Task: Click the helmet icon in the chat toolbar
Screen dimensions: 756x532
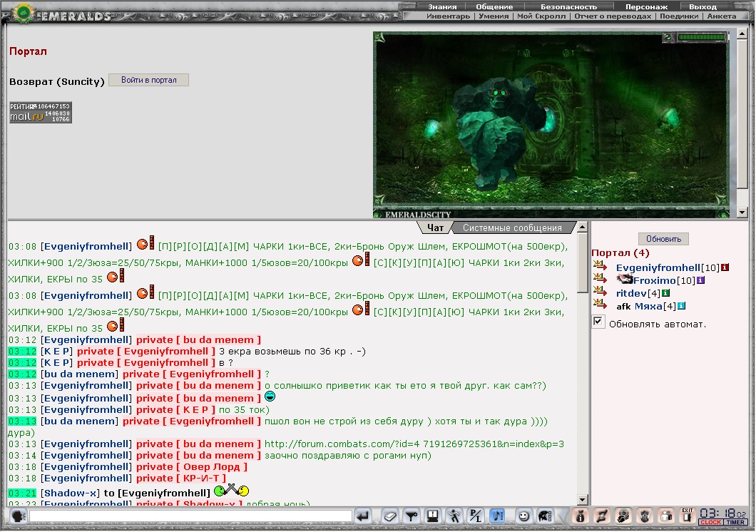Action: pyautogui.click(x=545, y=516)
